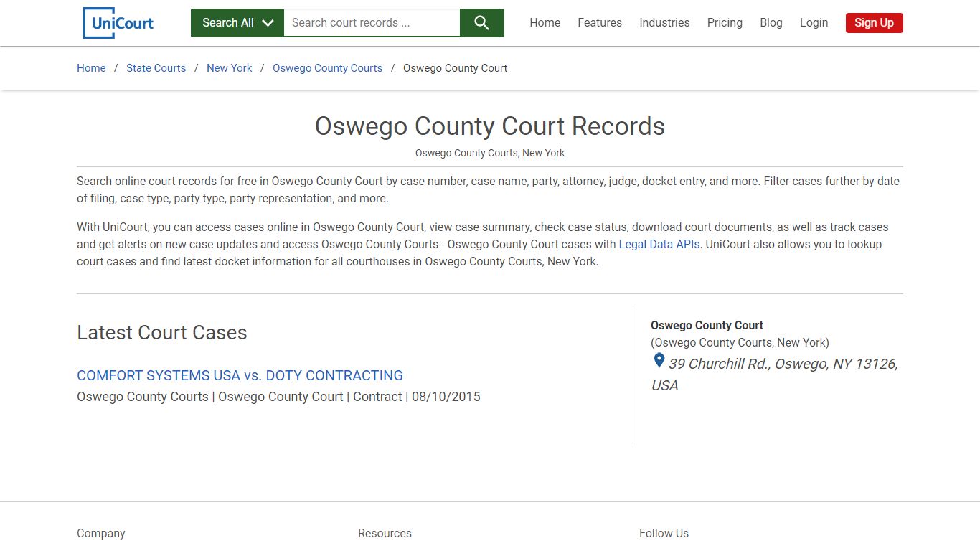Open State Courts breadcrumb link
980x551 pixels.
click(x=156, y=68)
